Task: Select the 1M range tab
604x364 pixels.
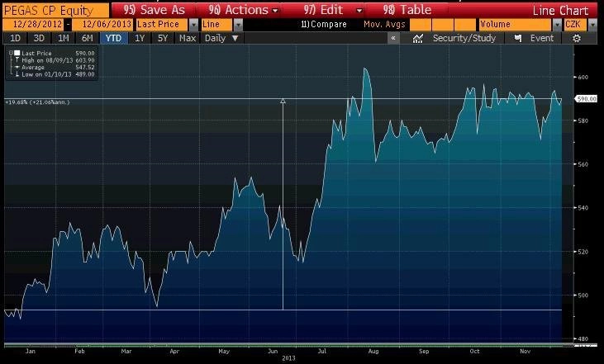Action: point(63,38)
